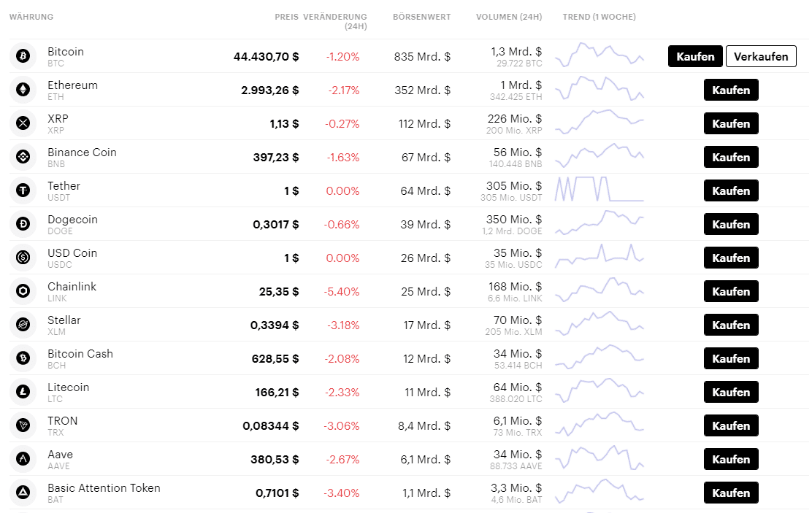Viewport: 812px width, 513px height.
Task: View the Aave weekly trend chart
Action: (600, 458)
